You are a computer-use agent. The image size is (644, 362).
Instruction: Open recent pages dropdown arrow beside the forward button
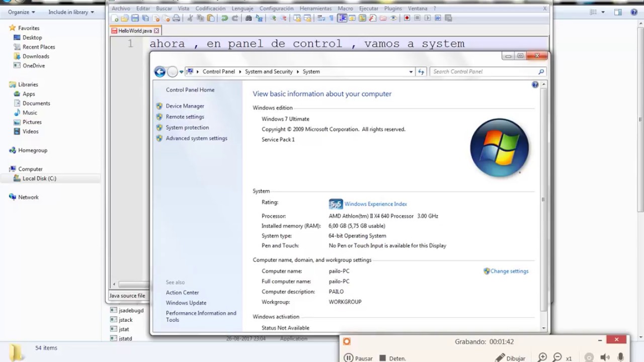[182, 72]
